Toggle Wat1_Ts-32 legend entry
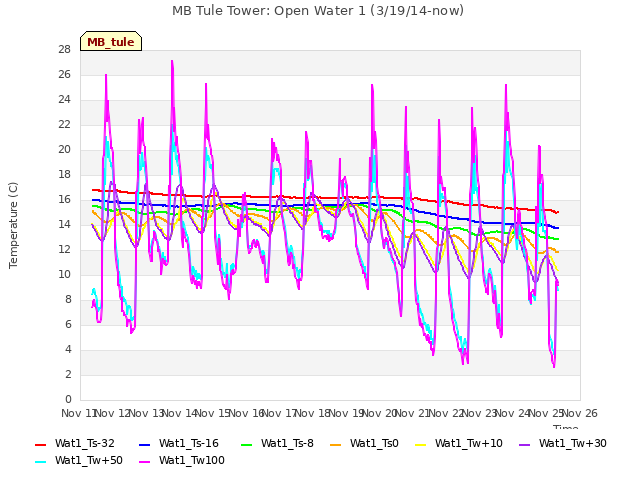 point(75,444)
